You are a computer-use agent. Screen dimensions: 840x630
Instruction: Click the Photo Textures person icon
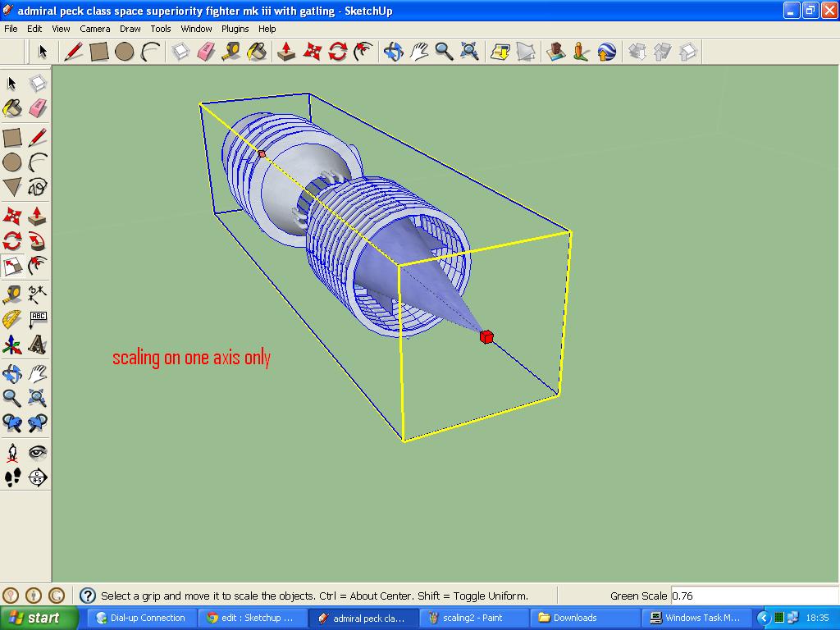[x=581, y=52]
